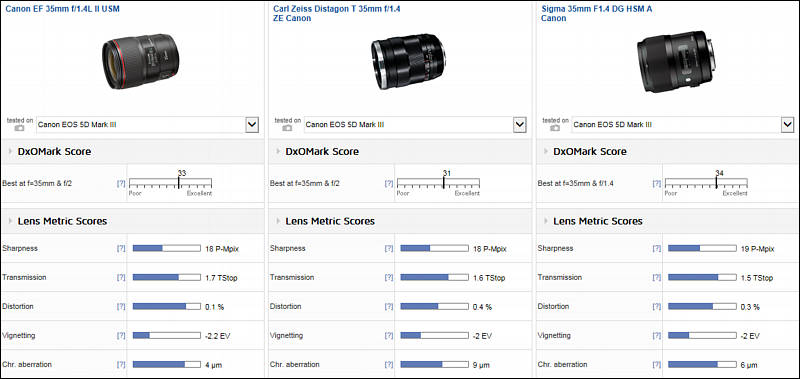The image size is (800, 379).
Task: Click Distortion help [?] in Sigma column
Action: click(x=657, y=307)
